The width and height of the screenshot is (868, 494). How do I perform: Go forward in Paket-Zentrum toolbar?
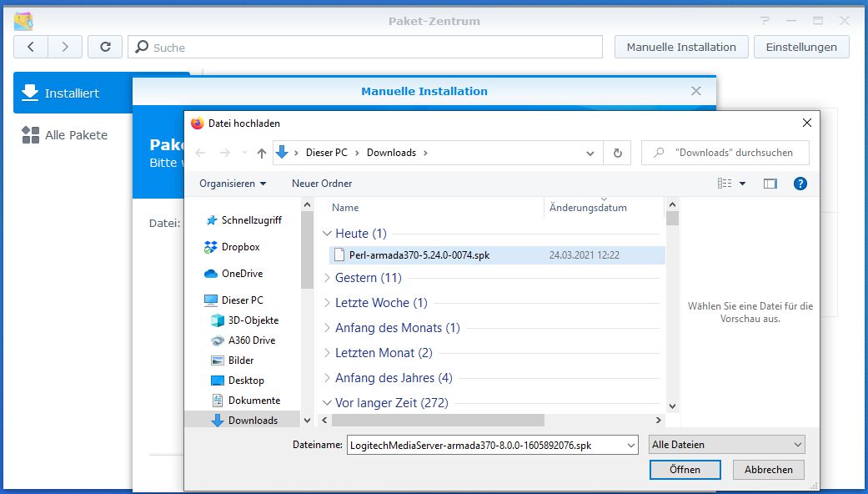tap(65, 47)
